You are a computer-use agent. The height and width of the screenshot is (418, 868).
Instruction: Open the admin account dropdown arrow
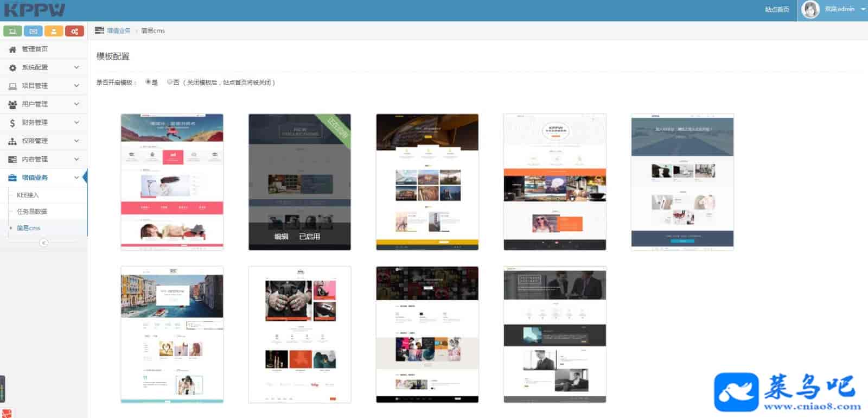(863, 9)
